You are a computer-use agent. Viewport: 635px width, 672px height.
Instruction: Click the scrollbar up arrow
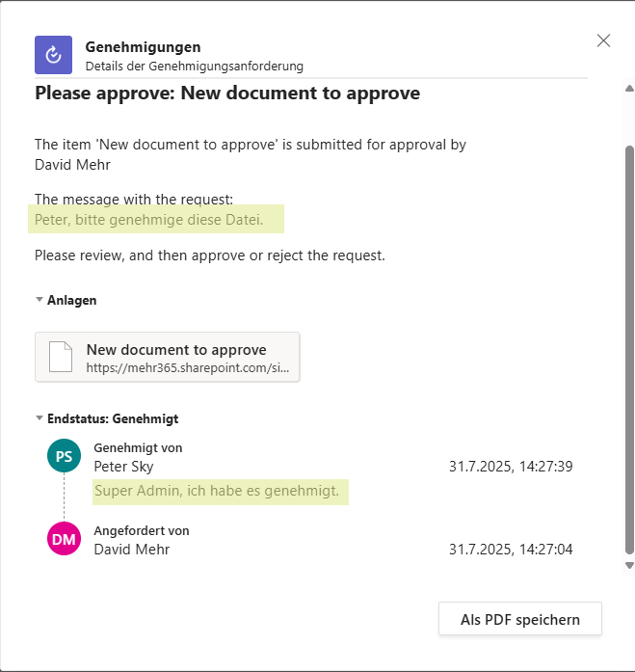pyautogui.click(x=629, y=89)
